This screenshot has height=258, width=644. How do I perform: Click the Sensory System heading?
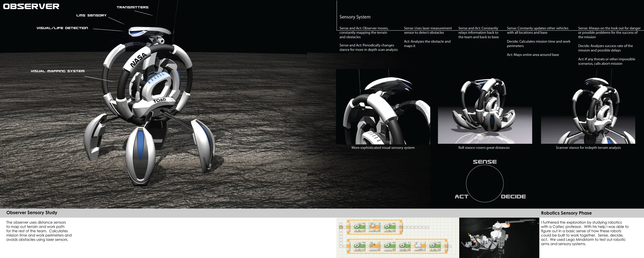pyautogui.click(x=355, y=17)
